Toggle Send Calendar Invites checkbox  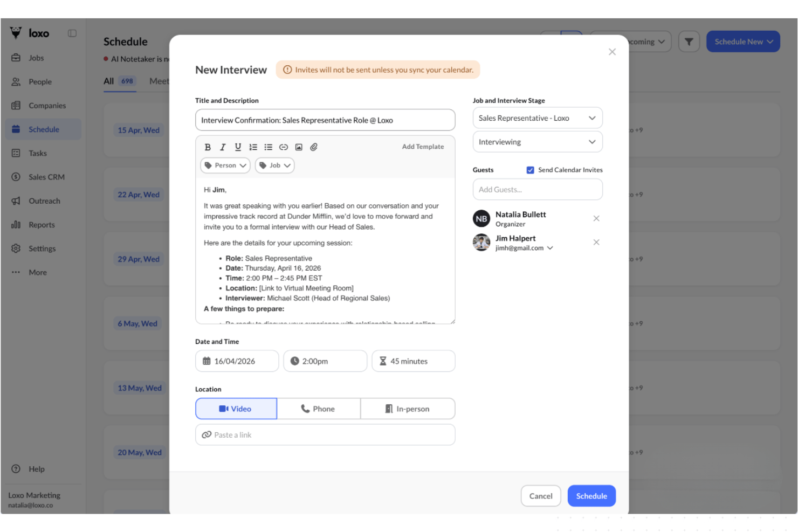tap(531, 170)
